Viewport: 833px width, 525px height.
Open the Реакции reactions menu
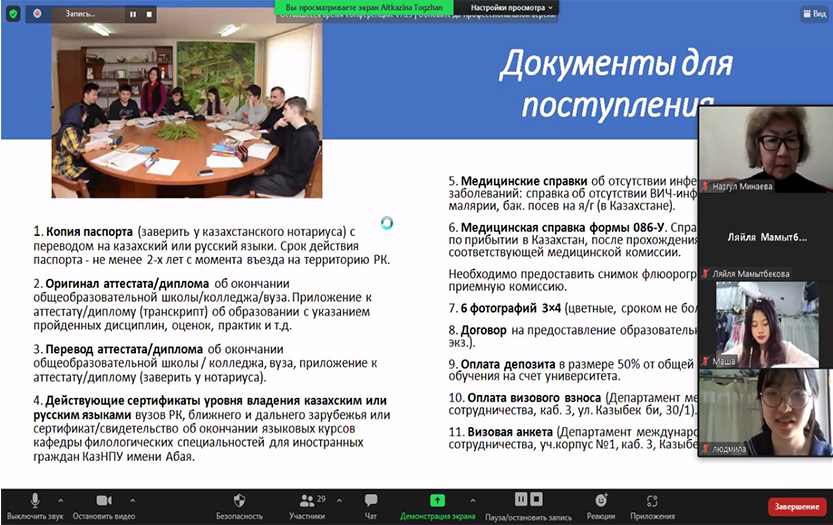coord(601,503)
